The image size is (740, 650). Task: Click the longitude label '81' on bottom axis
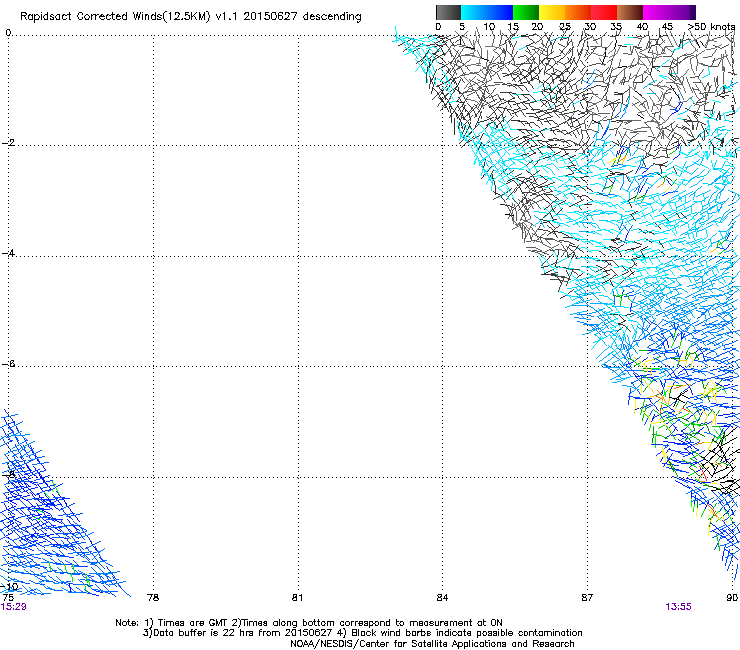pos(297,598)
